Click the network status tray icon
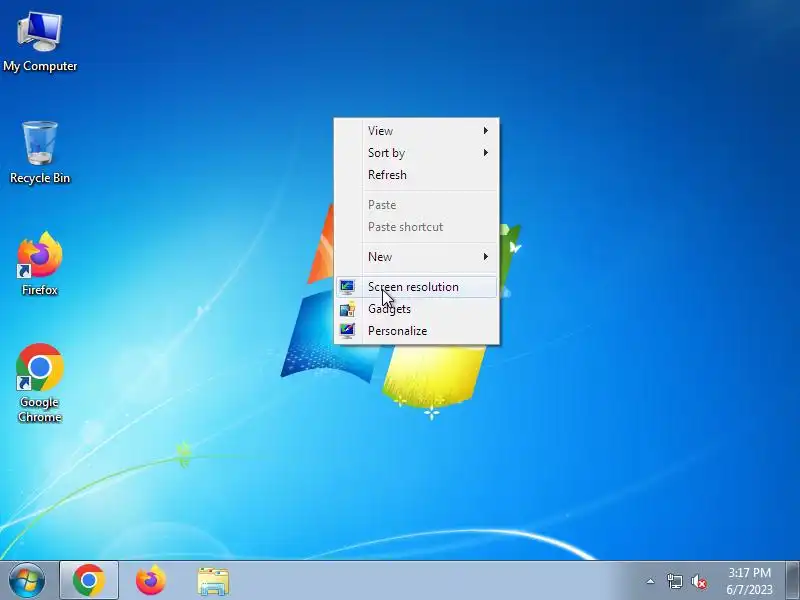The height and width of the screenshot is (600, 800). (674, 581)
